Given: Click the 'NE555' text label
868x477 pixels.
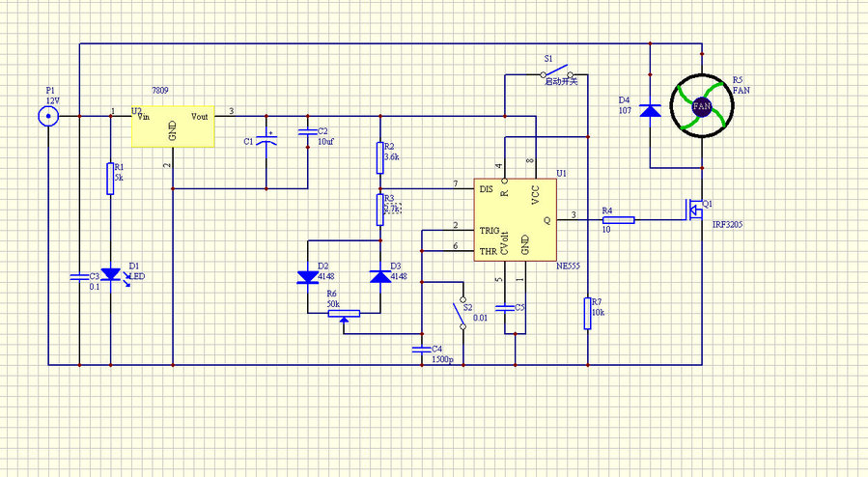Looking at the screenshot, I should [568, 267].
